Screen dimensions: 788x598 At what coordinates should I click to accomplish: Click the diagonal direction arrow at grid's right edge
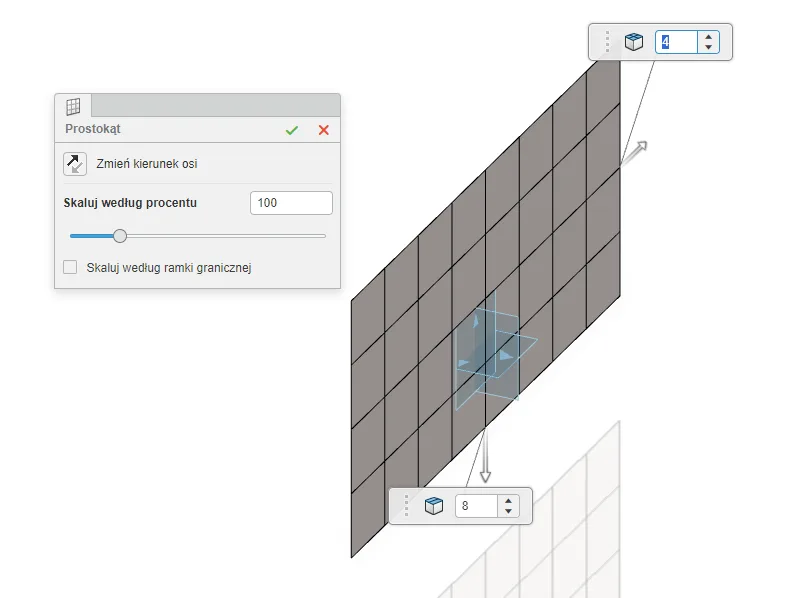[x=635, y=153]
